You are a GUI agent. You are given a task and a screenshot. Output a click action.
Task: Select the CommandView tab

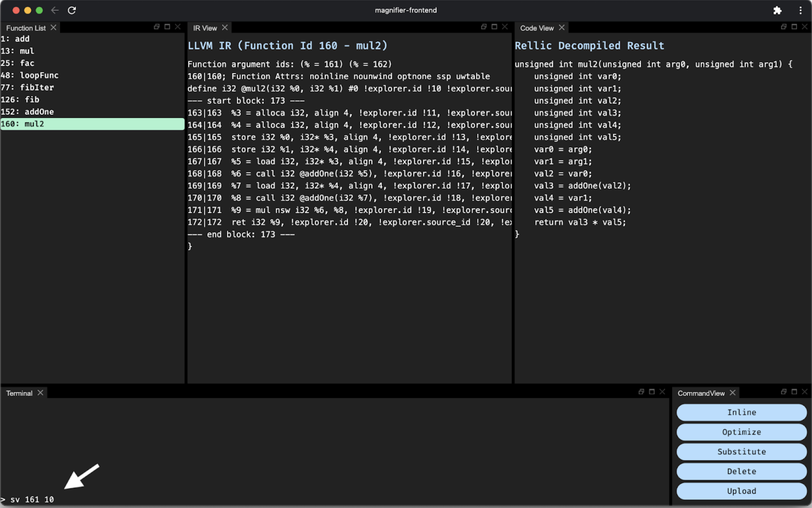pyautogui.click(x=701, y=393)
